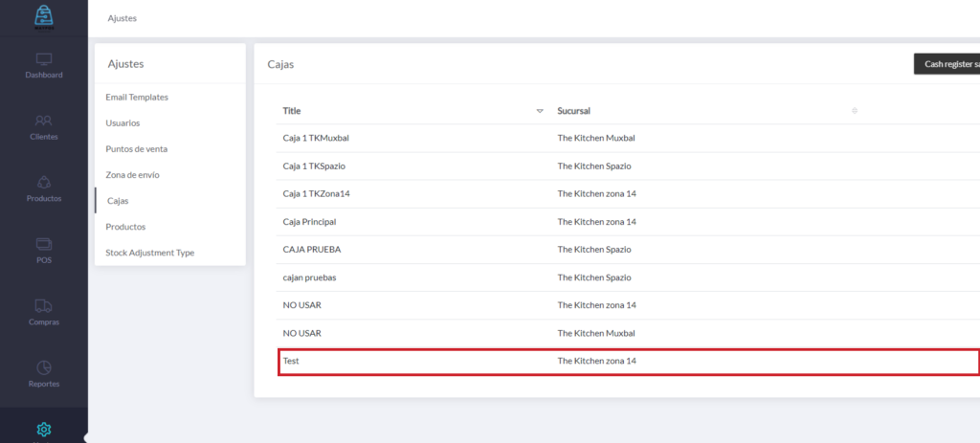Viewport: 980px width, 443px height.
Task: Select Usuarios in Ajustes menu
Action: (123, 123)
